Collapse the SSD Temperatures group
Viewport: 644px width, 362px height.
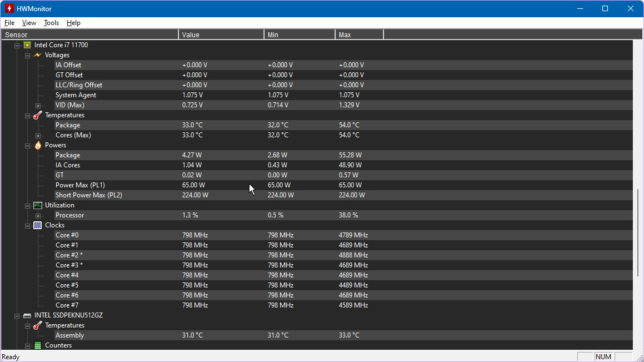click(28, 326)
